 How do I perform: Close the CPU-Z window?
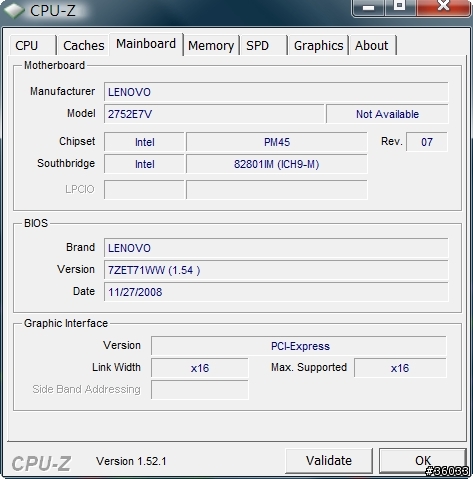tap(444, 7)
